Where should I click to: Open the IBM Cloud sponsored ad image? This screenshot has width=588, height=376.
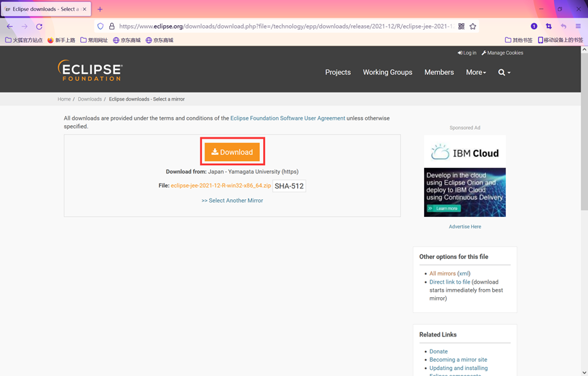coord(465,176)
